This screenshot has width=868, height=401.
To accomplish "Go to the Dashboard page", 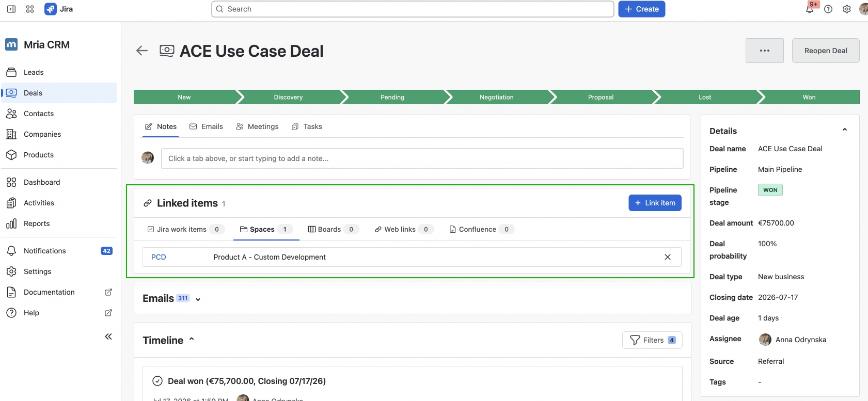I will point(59,182).
